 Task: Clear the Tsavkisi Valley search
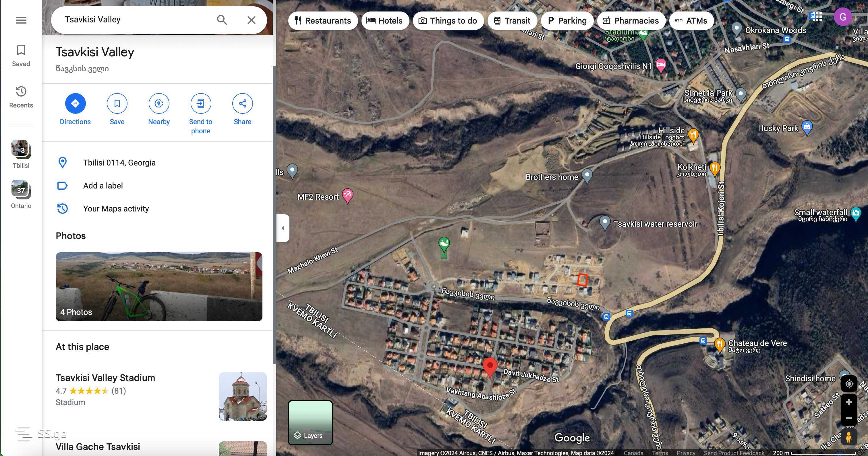[251, 20]
